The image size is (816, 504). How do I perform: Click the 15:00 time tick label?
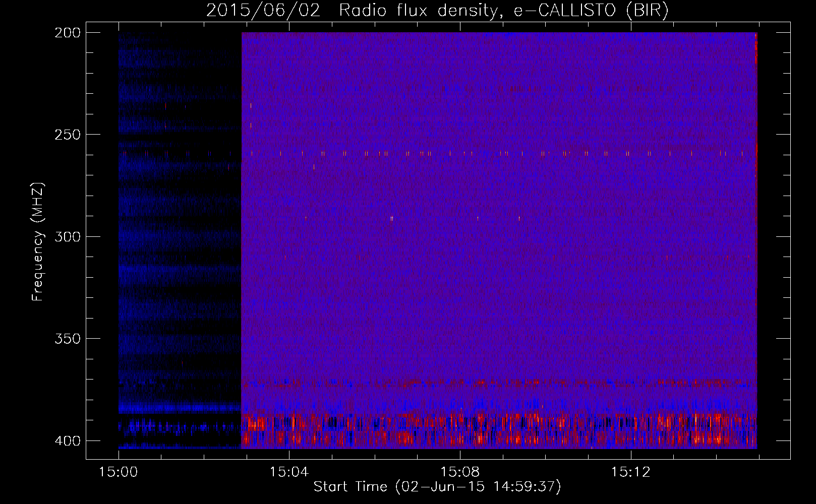[x=119, y=472]
